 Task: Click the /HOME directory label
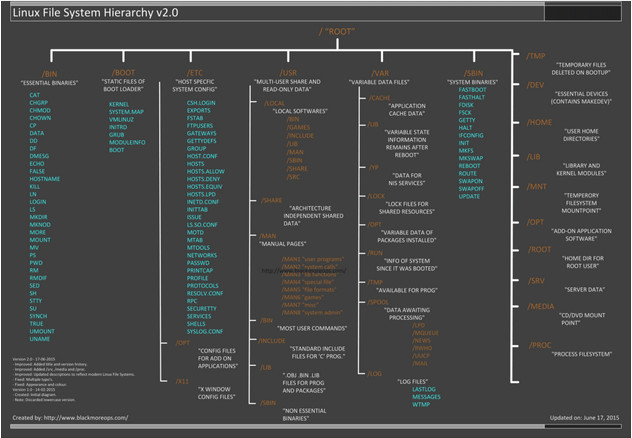pos(540,122)
